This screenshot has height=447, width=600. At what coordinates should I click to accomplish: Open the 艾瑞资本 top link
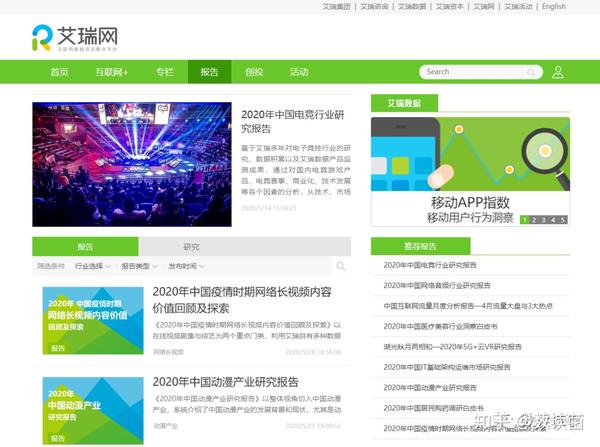pyautogui.click(x=450, y=7)
